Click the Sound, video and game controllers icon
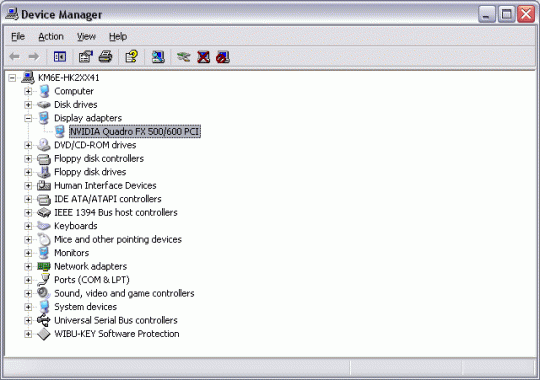The height and width of the screenshot is (380, 540). [44, 293]
